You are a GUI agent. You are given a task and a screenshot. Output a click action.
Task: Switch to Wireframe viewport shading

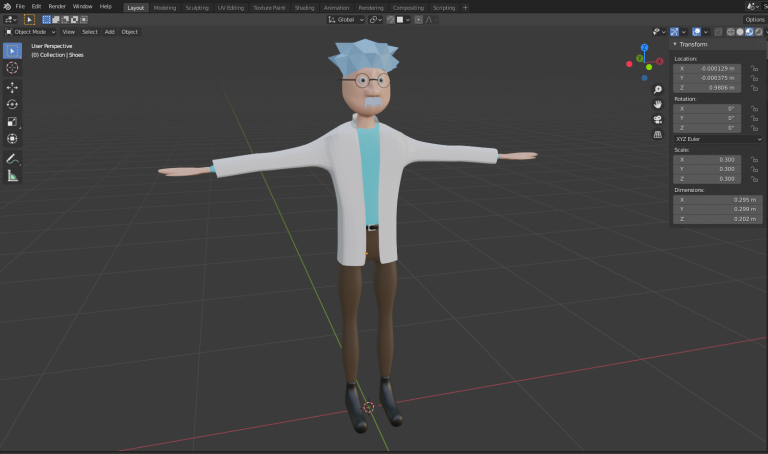click(x=730, y=32)
